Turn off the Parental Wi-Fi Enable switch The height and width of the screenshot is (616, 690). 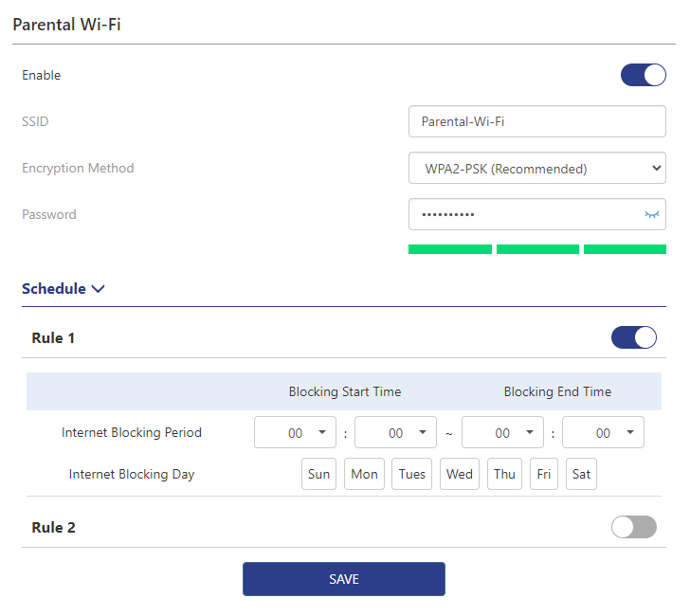click(x=643, y=76)
